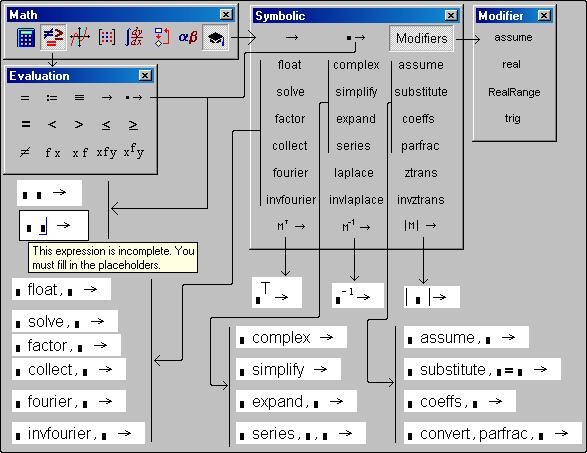Insert the definition operator in Evaluation

(52, 98)
